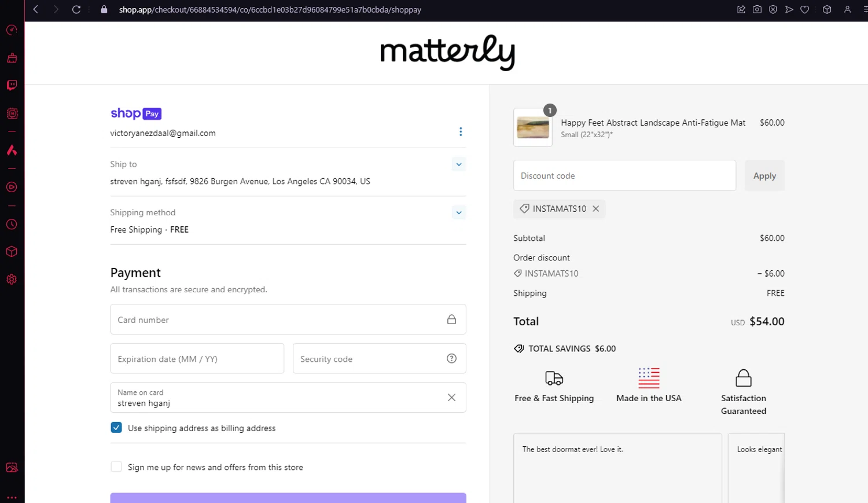
Task: Expand the Ship to address dropdown
Action: [459, 164]
